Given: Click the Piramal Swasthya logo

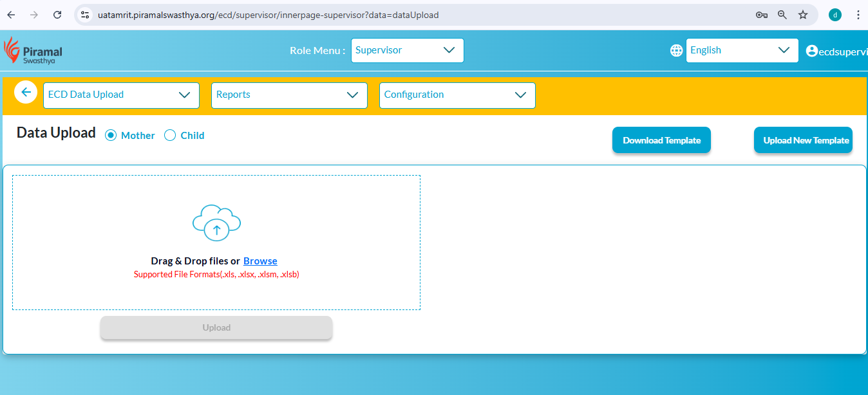Looking at the screenshot, I should pyautogui.click(x=33, y=51).
